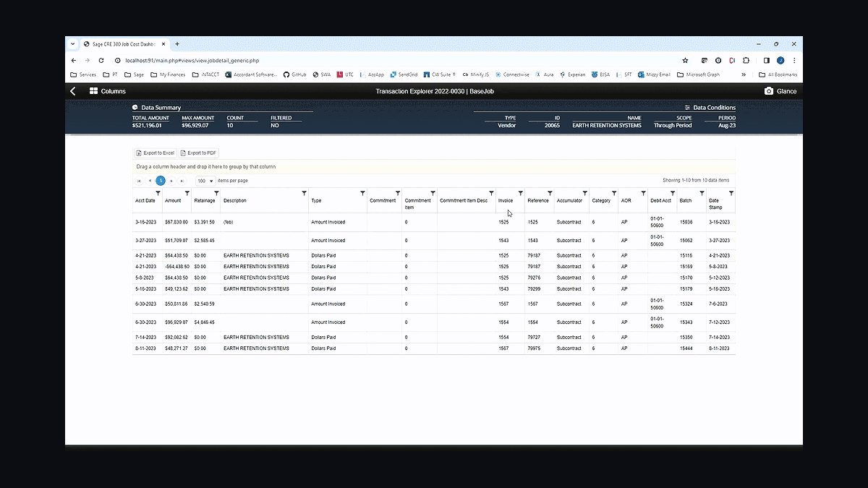The image size is (868, 488).
Task: Reload the page in the browser
Action: tap(101, 61)
